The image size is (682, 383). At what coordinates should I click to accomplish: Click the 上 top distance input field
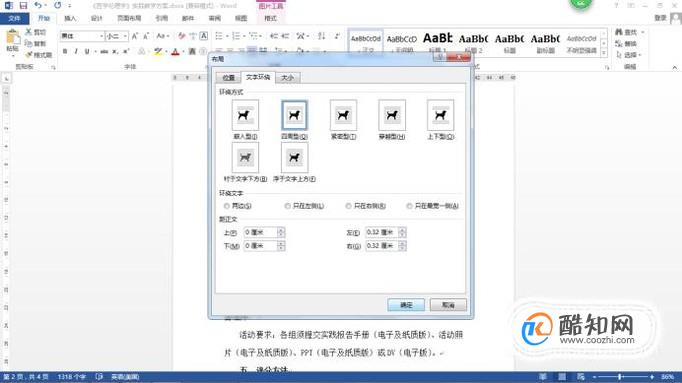pos(260,233)
